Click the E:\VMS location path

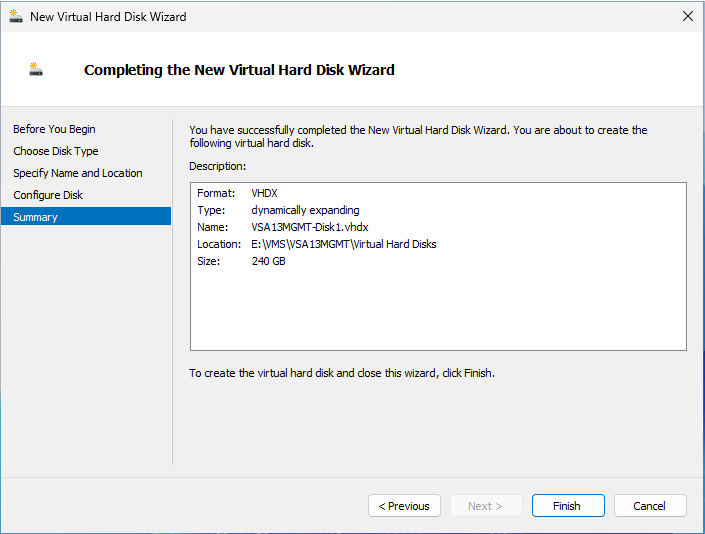(x=344, y=244)
